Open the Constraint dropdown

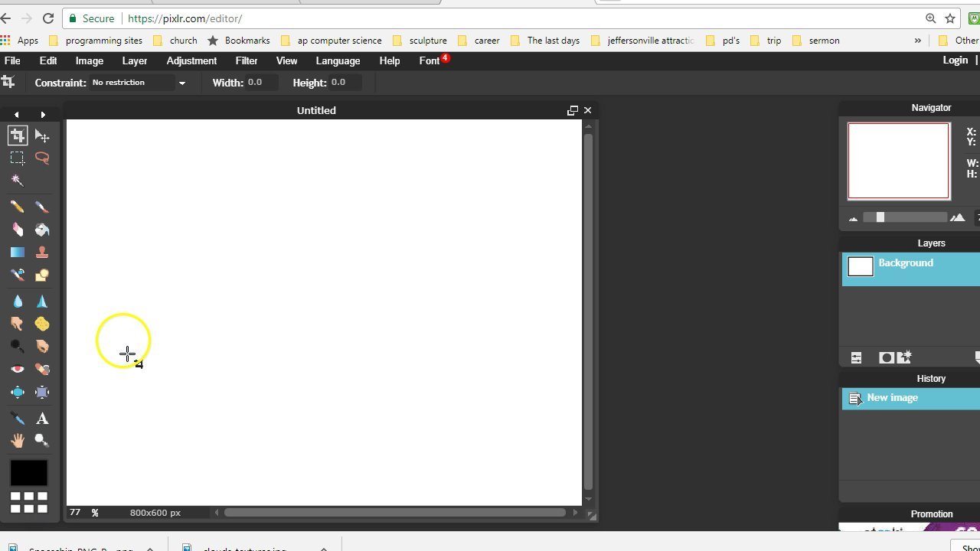point(138,83)
